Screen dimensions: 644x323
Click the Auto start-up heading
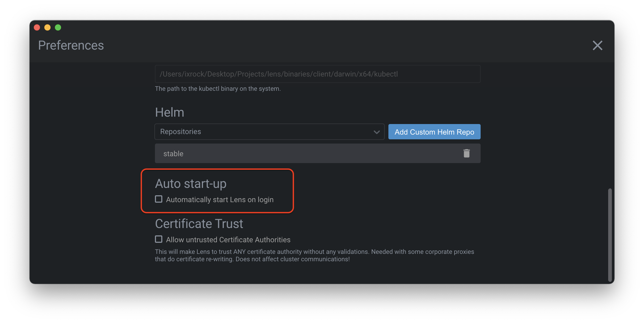tap(191, 183)
